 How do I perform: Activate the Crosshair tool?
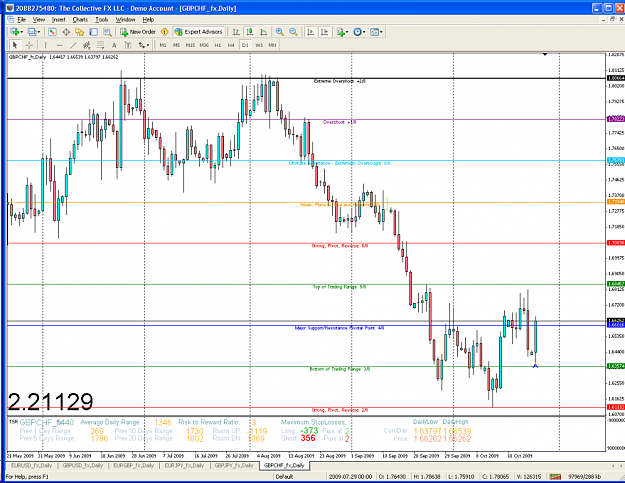pyautogui.click(x=29, y=45)
